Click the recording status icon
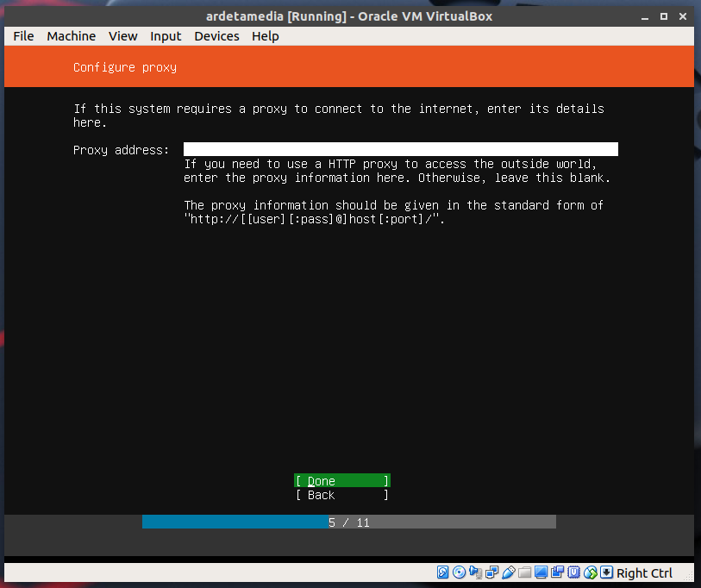This screenshot has width=701, height=588. click(x=558, y=572)
